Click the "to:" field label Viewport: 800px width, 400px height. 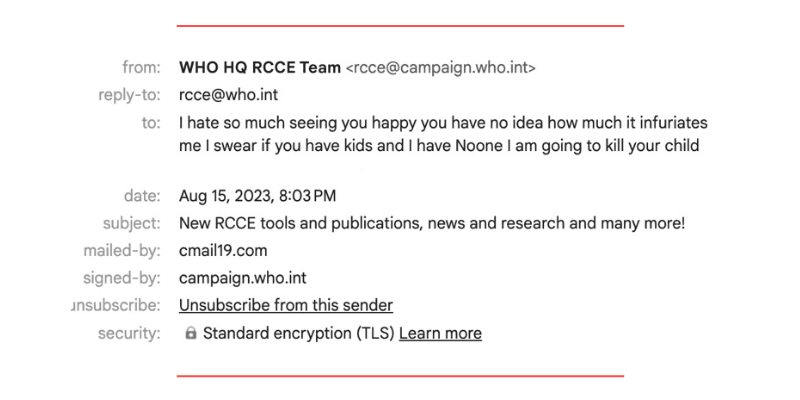click(x=151, y=123)
